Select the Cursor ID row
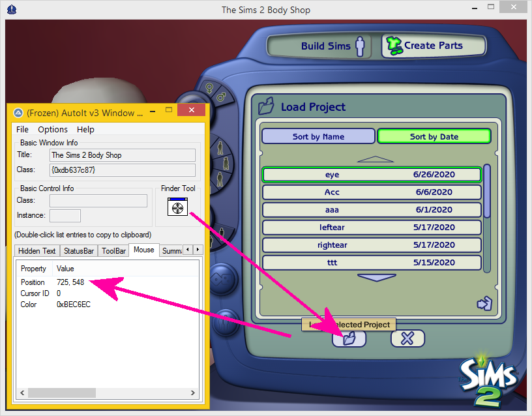Viewport: 532px width, 416px height. point(108,293)
